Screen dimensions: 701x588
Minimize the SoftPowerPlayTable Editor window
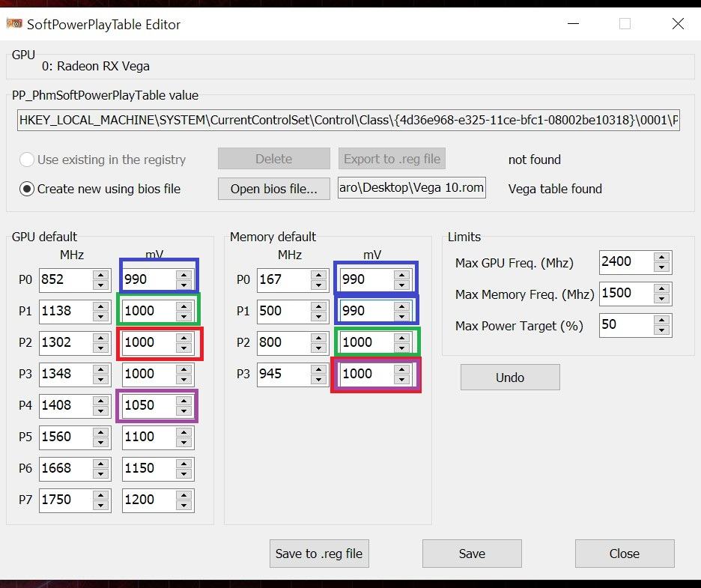tap(573, 24)
